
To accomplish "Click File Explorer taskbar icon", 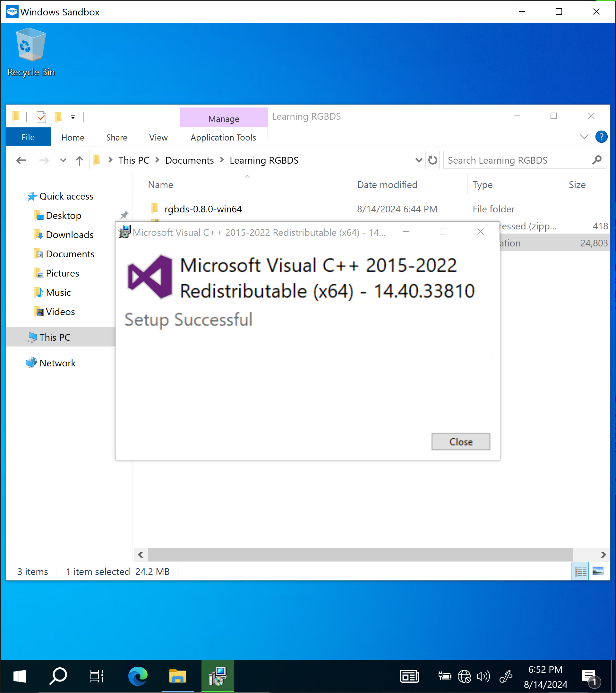I will [178, 676].
